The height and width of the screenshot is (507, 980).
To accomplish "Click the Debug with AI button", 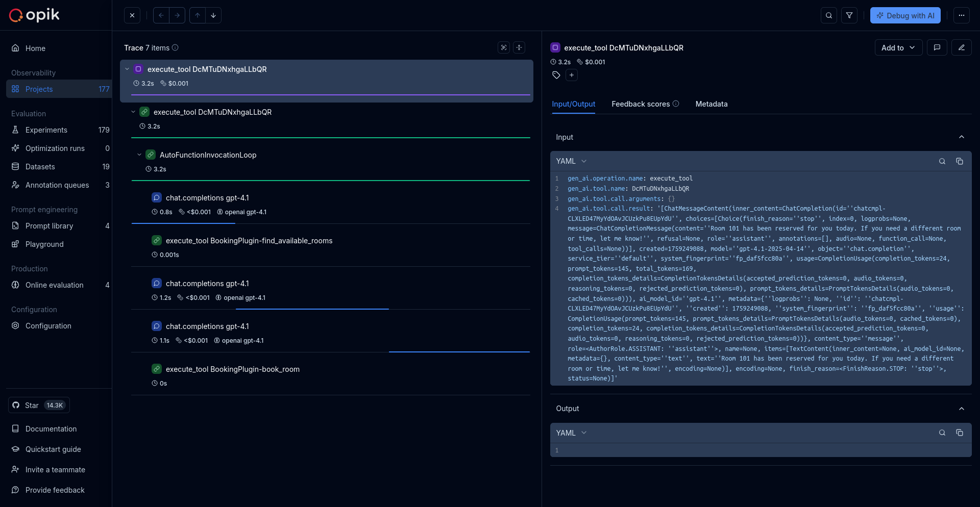I will click(905, 15).
